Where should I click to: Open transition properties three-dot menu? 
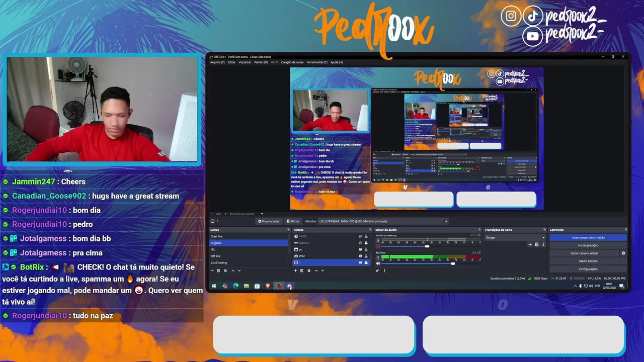coord(543,244)
